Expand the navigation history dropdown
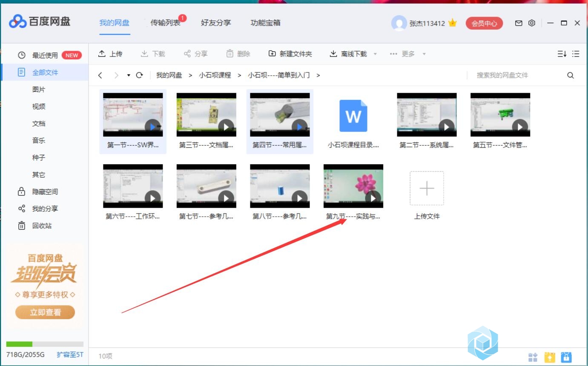The width and height of the screenshot is (588, 366). coord(128,75)
